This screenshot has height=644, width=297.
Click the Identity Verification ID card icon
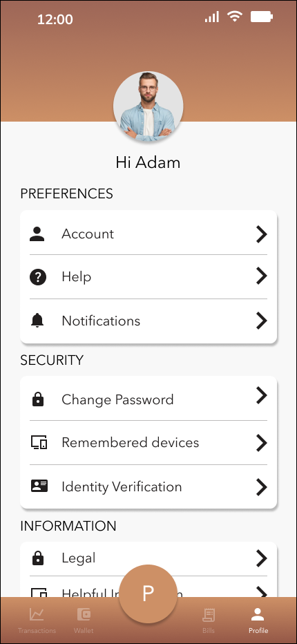39,486
